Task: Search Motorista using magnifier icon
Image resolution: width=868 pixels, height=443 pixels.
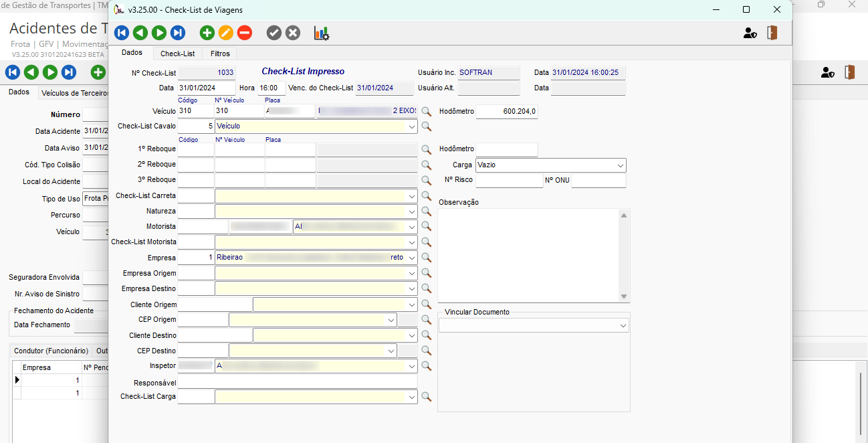Action: click(x=426, y=227)
